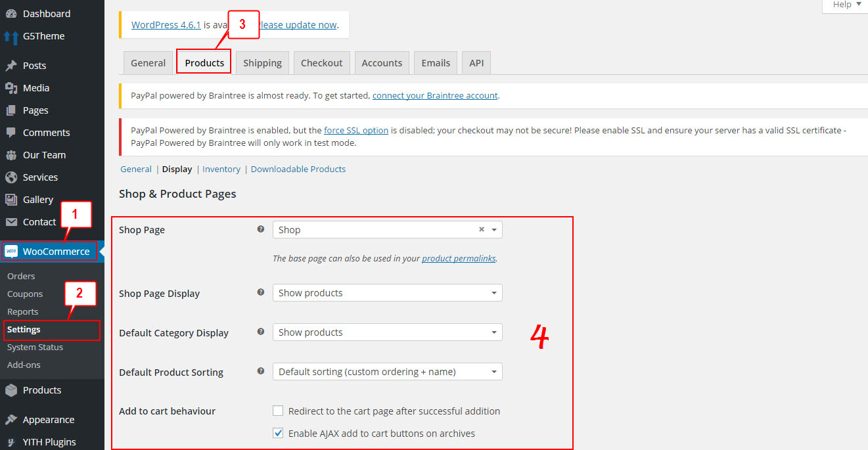The width and height of the screenshot is (868, 450).
Task: Click the Products box icon in sidebar
Action: click(x=11, y=390)
